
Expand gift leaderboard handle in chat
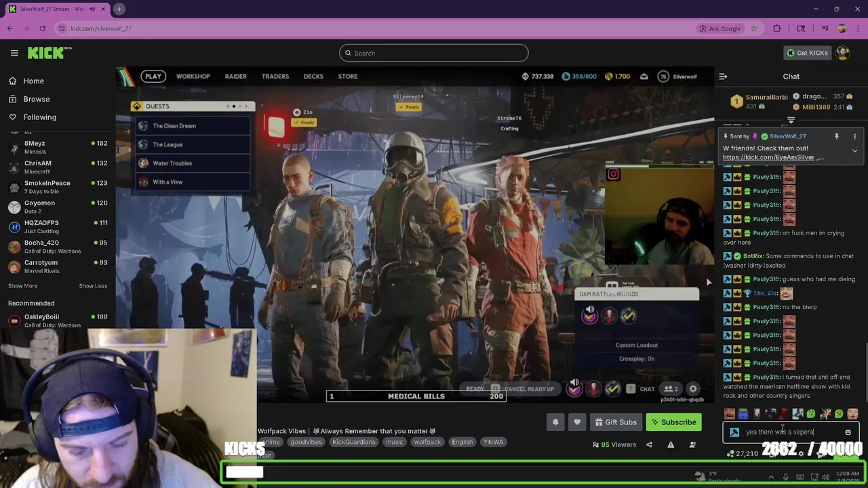(791, 120)
